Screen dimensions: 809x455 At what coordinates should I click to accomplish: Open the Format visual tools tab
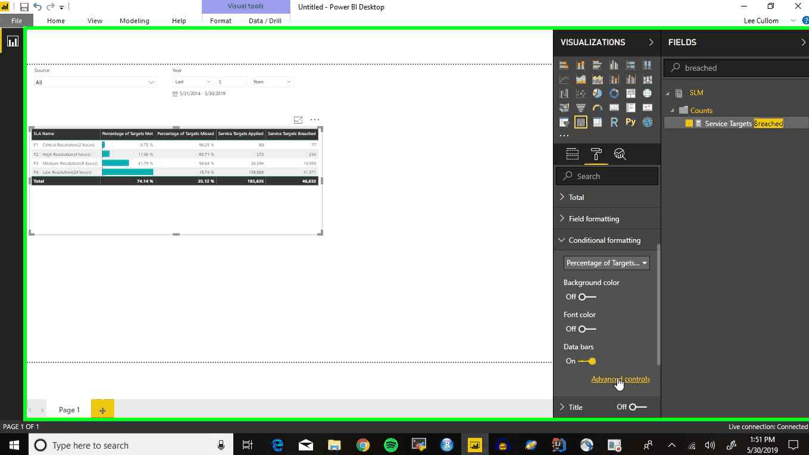point(220,21)
